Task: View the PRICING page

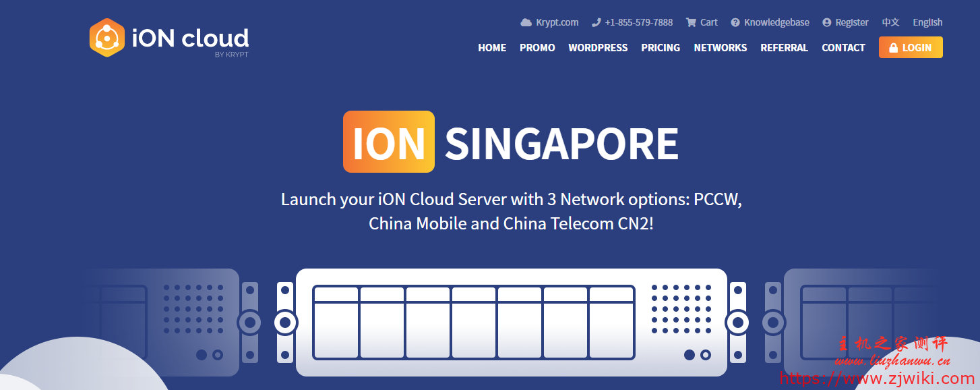Action: [661, 48]
